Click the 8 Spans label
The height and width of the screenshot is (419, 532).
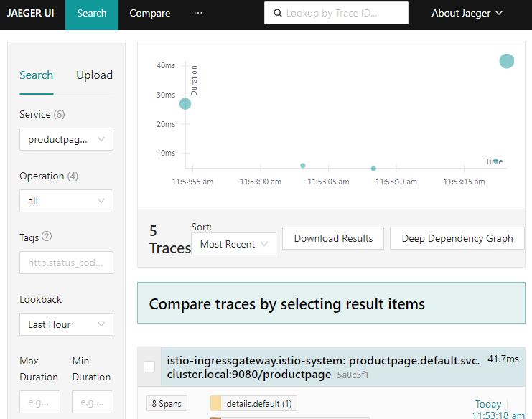(167, 403)
